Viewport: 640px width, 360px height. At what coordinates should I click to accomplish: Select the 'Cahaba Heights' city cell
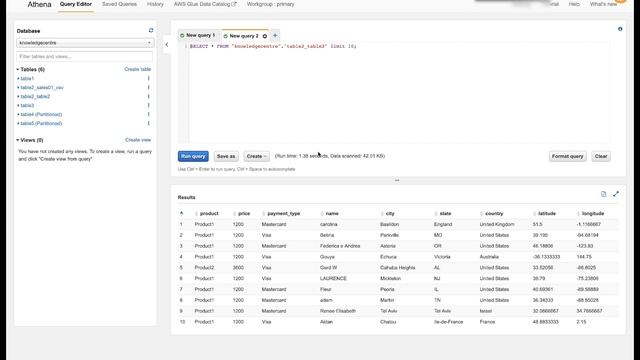point(398,268)
